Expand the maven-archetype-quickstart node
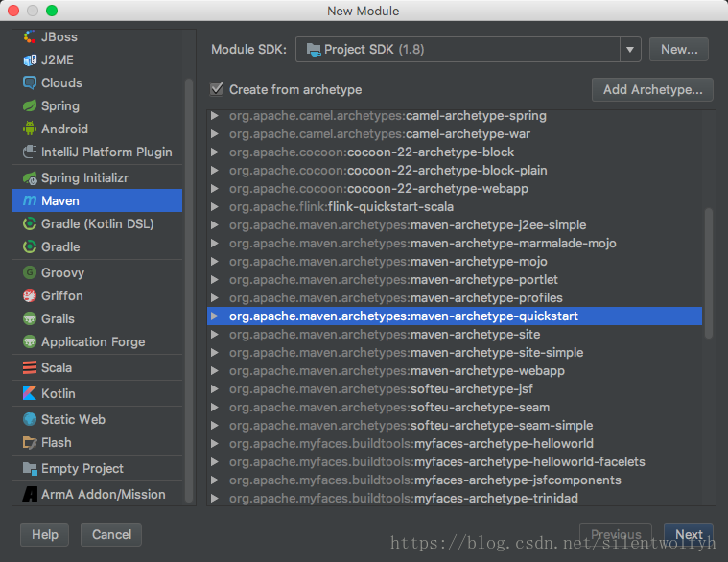This screenshot has height=562, width=728. click(x=215, y=316)
